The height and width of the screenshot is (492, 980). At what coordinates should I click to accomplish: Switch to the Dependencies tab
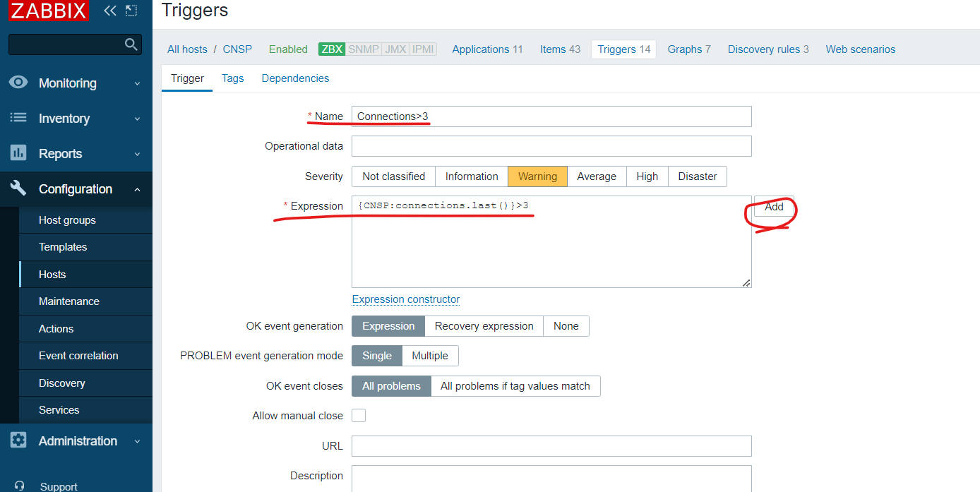[x=295, y=78]
